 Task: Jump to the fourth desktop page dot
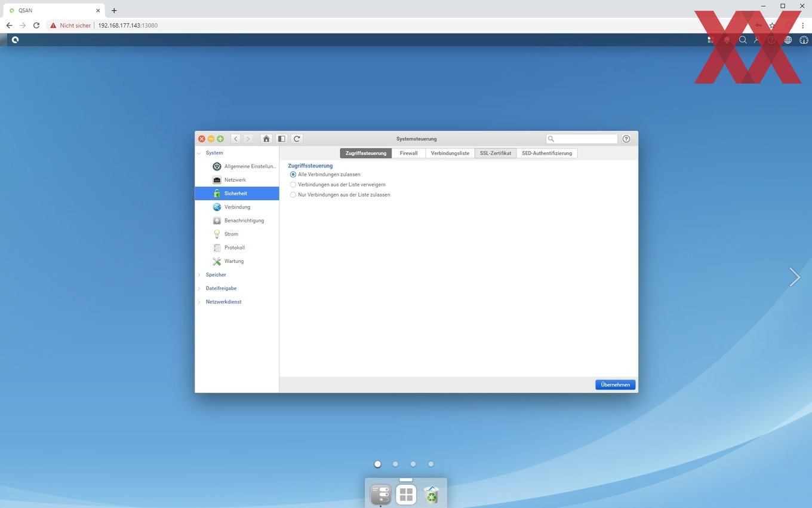click(x=431, y=464)
